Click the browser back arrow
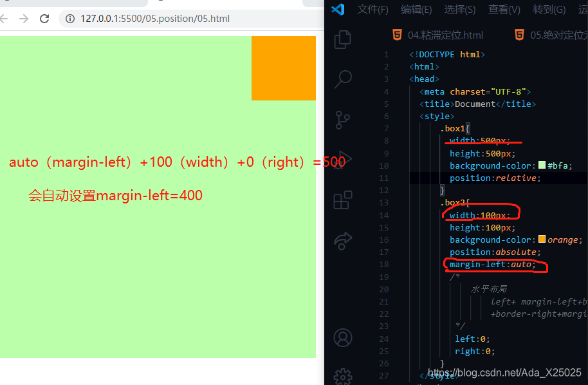The width and height of the screenshot is (588, 385). click(4, 19)
